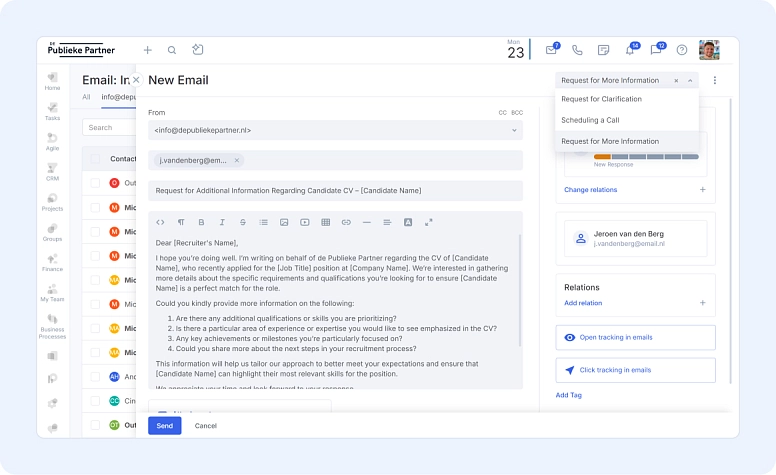Send the email
The height and width of the screenshot is (475, 776).
point(165,426)
